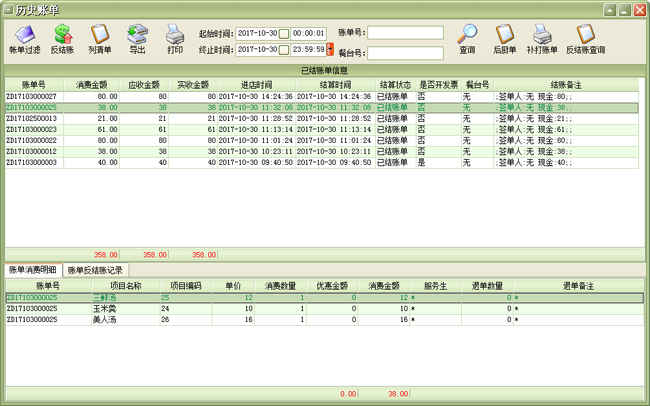The image size is (650, 406).
Task: Run search with the 查询 magnifier icon
Action: [467, 36]
